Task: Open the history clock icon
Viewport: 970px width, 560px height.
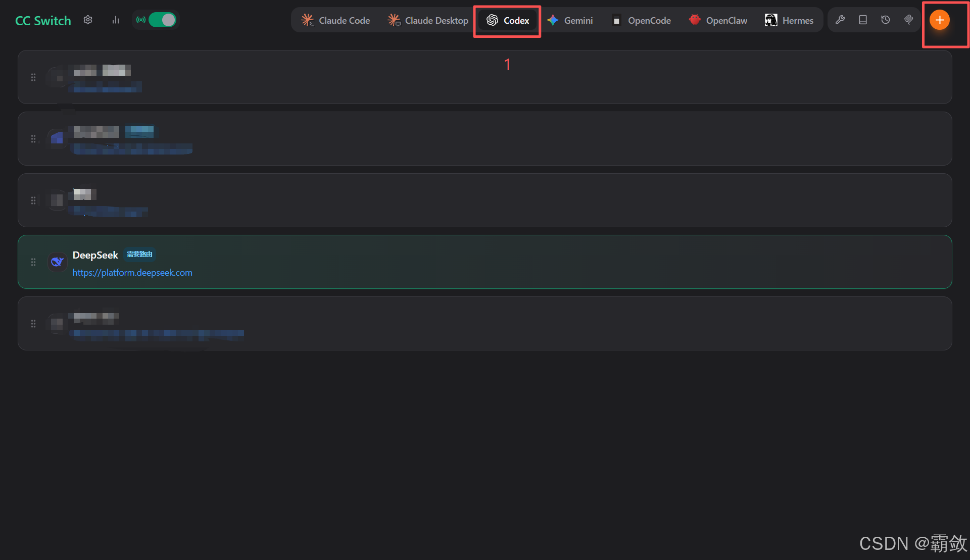Action: (886, 20)
